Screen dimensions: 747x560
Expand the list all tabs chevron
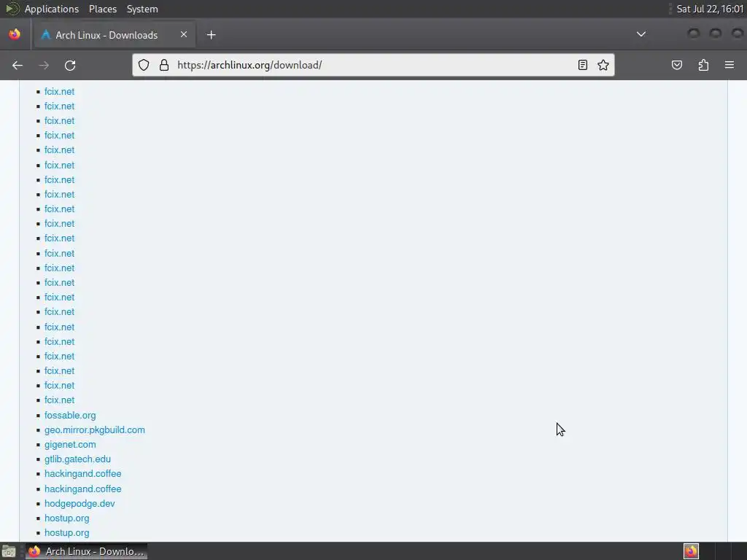click(x=641, y=34)
